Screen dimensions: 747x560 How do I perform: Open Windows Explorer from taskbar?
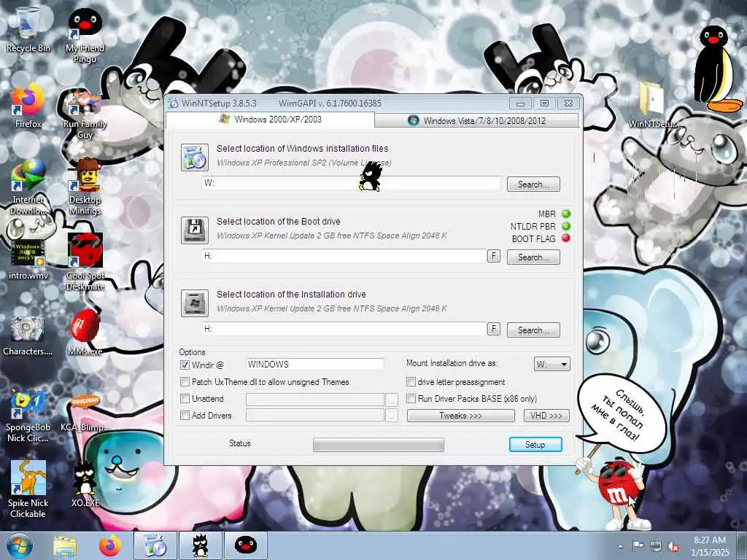[x=65, y=546]
